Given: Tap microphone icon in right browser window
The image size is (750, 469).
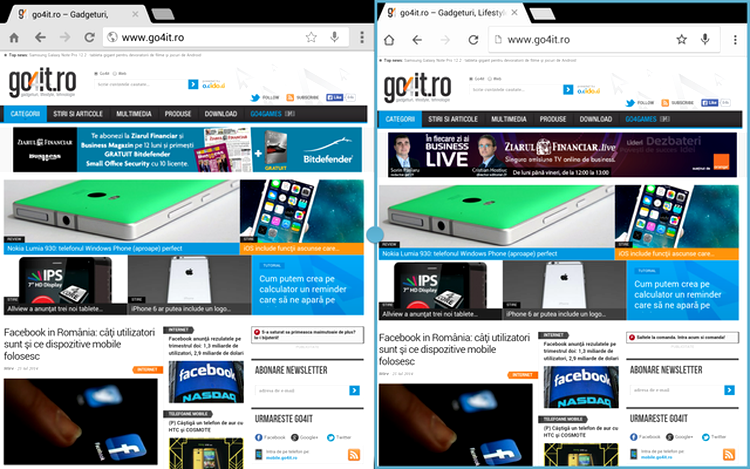Looking at the screenshot, I should (x=705, y=40).
